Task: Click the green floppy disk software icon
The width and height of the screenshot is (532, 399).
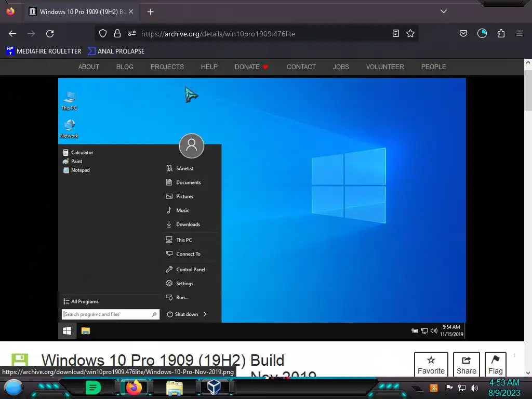Action: pyautogui.click(x=20, y=361)
